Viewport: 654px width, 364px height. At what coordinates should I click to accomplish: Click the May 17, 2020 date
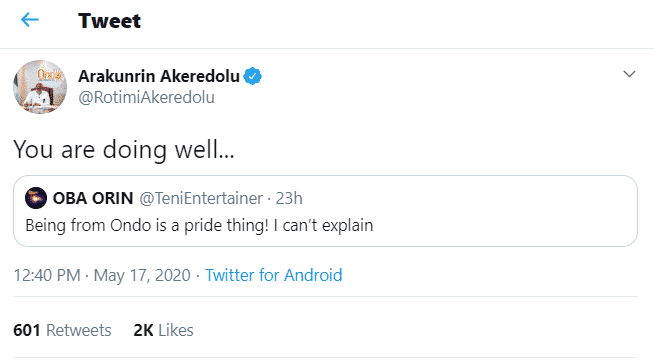tap(142, 276)
